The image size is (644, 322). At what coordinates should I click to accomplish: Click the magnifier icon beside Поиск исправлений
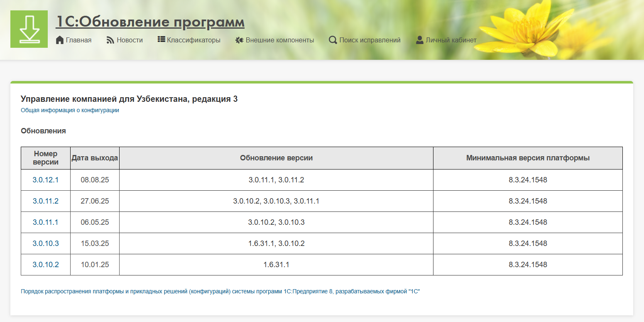pyautogui.click(x=333, y=40)
